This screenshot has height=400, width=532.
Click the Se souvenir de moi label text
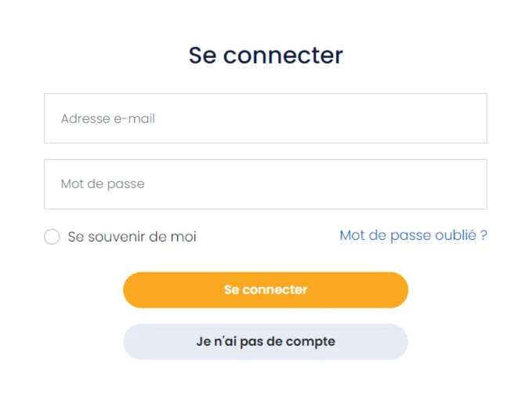click(x=132, y=237)
